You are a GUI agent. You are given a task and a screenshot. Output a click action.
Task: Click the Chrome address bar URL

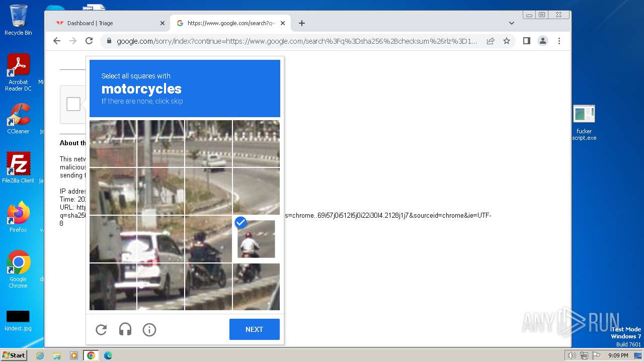pyautogui.click(x=297, y=41)
